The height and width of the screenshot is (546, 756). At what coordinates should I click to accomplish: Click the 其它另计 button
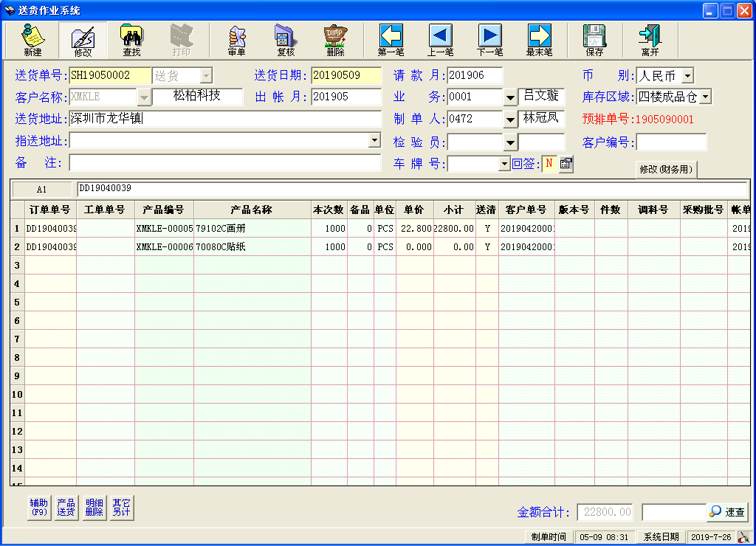tap(122, 508)
